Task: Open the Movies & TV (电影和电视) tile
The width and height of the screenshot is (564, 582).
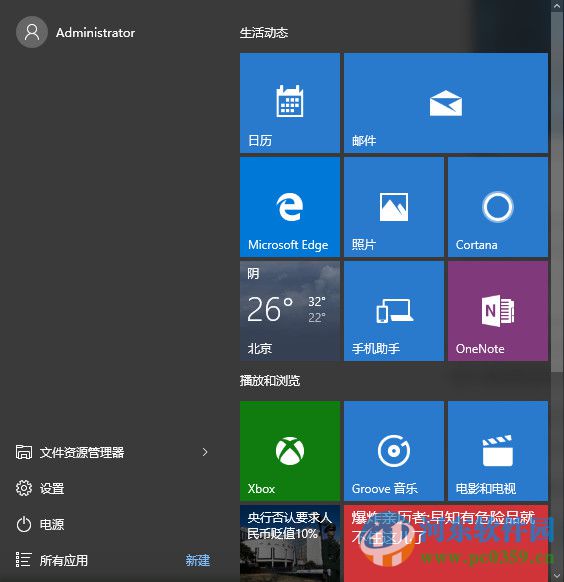Action: coord(498,451)
